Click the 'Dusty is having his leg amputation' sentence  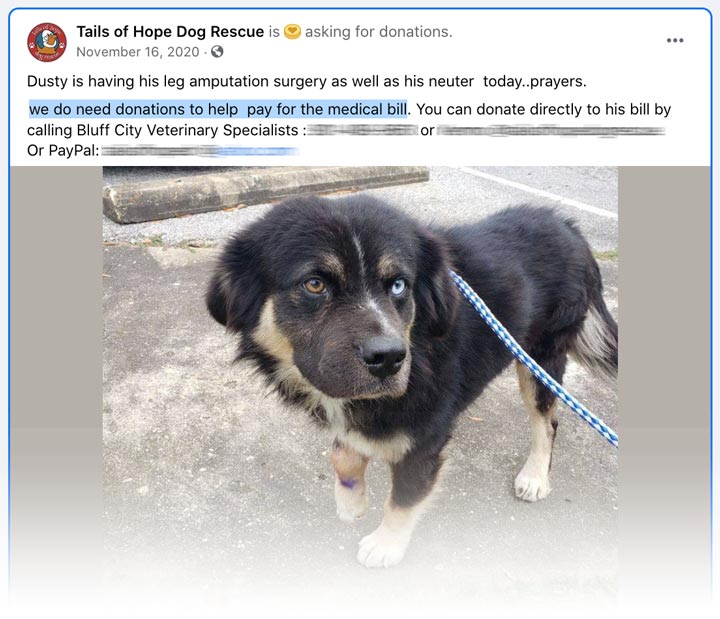[x=306, y=81]
